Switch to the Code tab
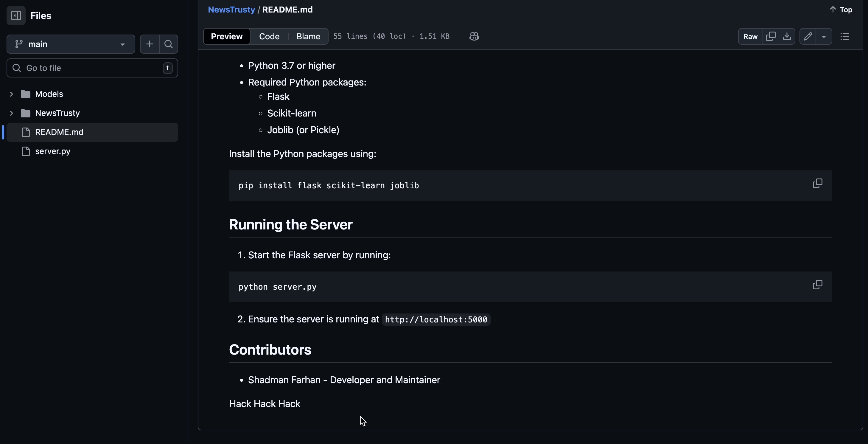This screenshot has height=444, width=868. (x=269, y=36)
